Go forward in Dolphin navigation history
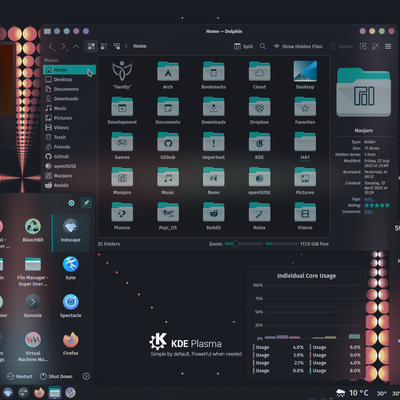The image size is (400, 400). [x=64, y=46]
